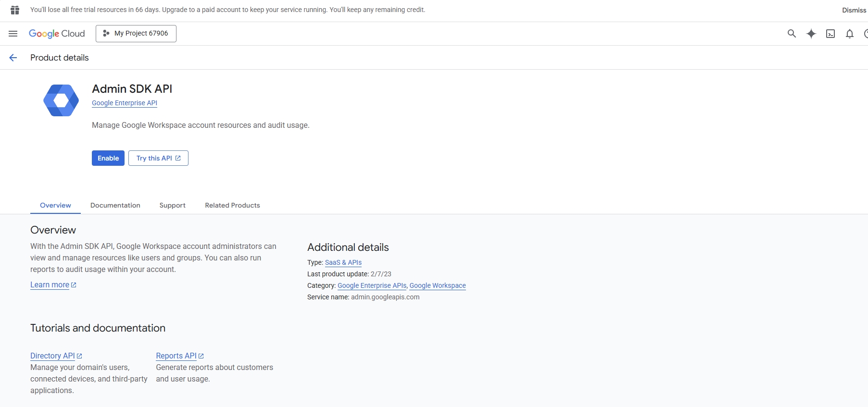Open the search magnifier icon
The width and height of the screenshot is (868, 407).
point(792,34)
